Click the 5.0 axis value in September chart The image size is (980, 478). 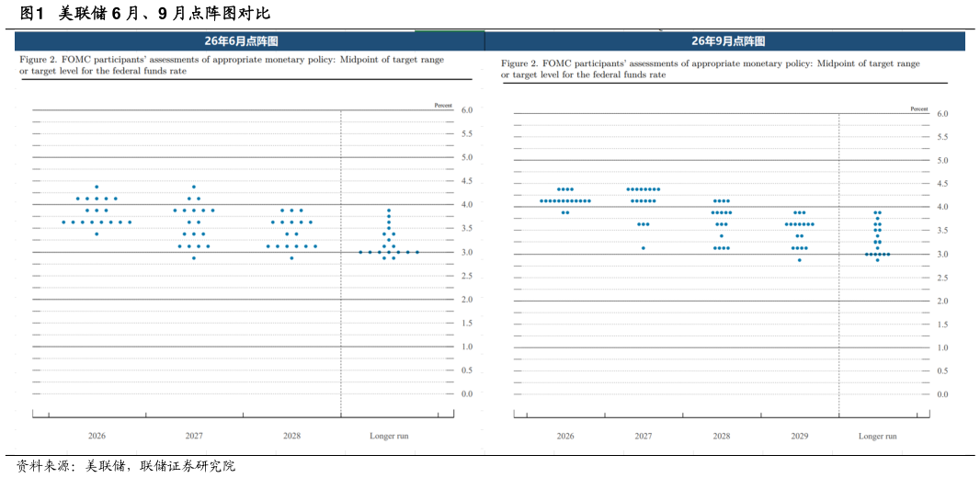pos(942,161)
